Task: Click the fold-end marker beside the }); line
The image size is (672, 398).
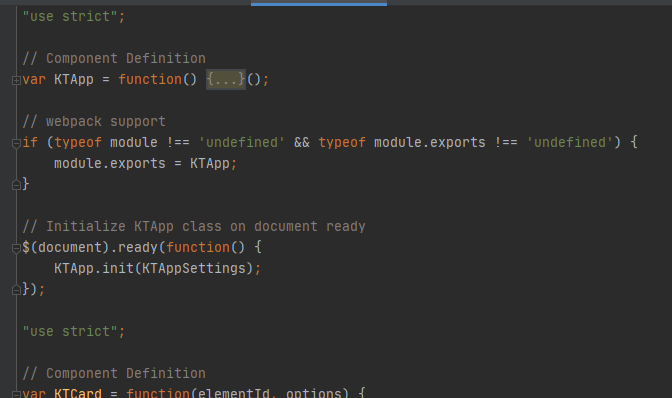Action: (16, 290)
